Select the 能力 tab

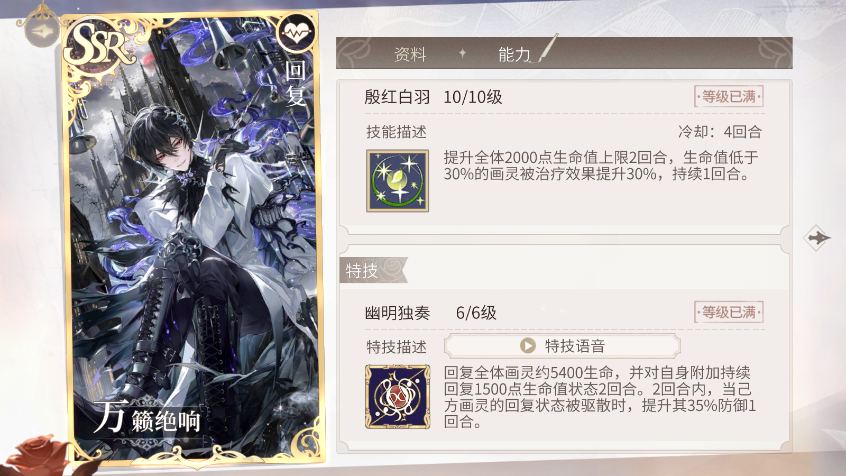pos(514,54)
